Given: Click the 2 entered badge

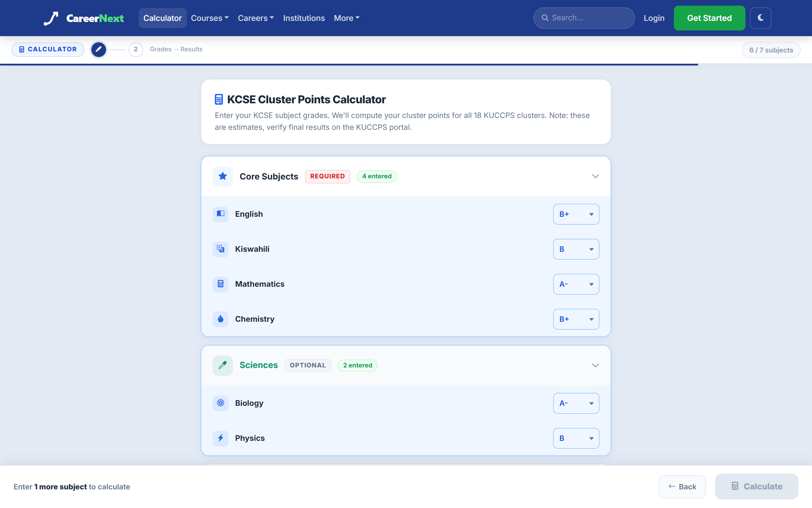Looking at the screenshot, I should pos(357,365).
